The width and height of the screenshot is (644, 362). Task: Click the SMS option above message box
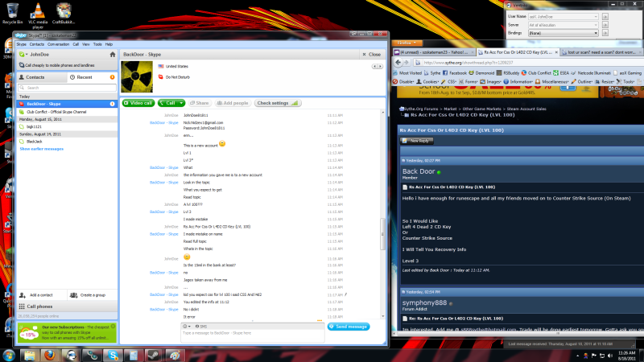coord(201,327)
